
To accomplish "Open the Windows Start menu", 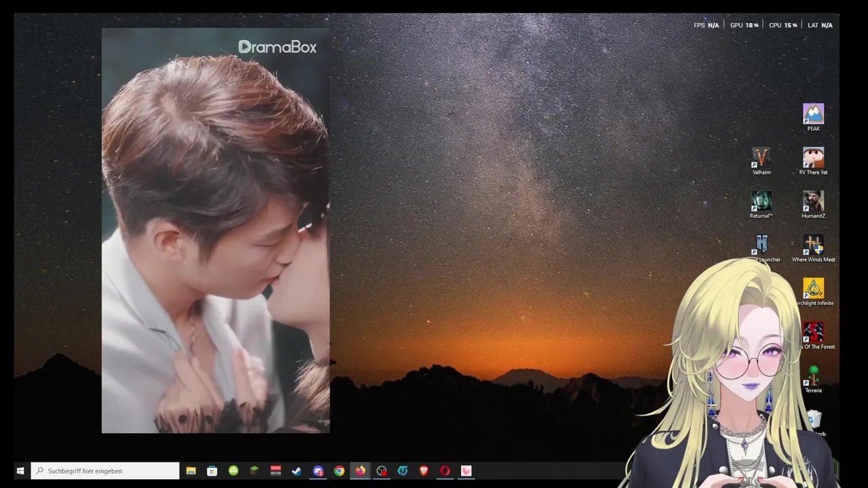I will pos(20,470).
